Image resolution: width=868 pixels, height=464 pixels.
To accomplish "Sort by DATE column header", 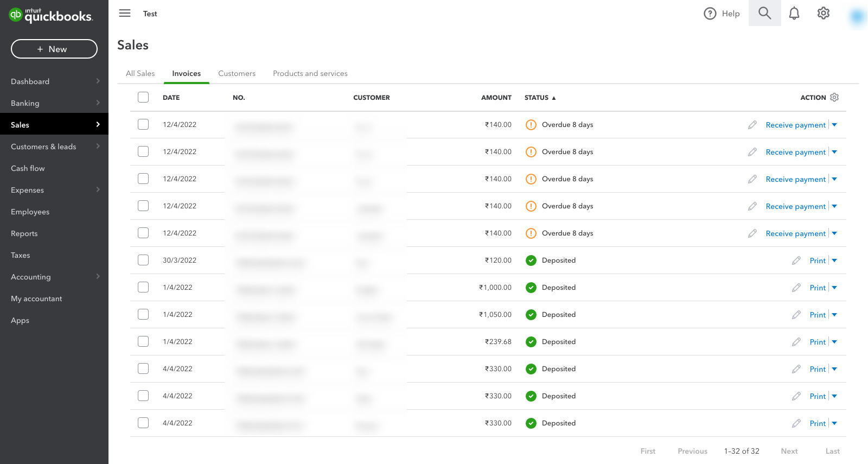I will coord(171,98).
